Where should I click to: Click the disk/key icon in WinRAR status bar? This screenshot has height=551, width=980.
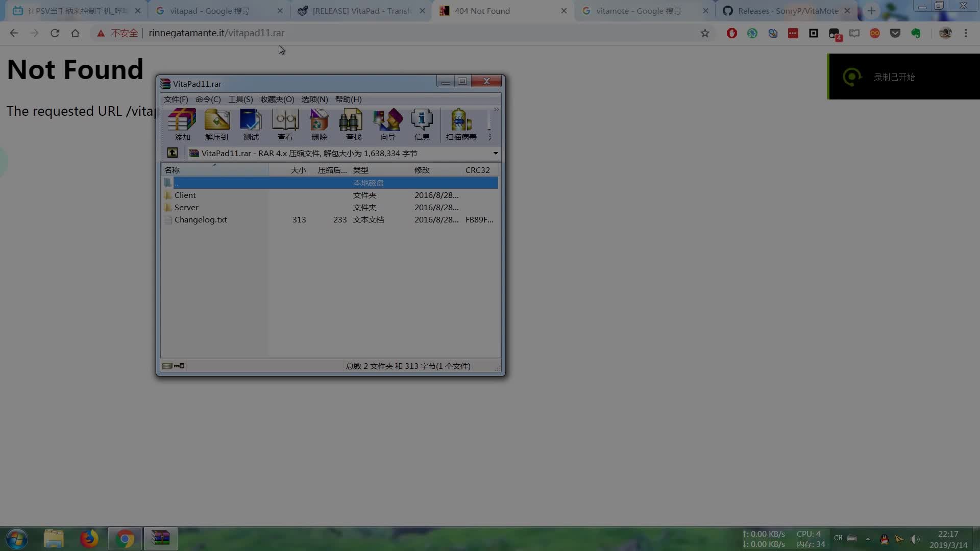click(x=174, y=366)
